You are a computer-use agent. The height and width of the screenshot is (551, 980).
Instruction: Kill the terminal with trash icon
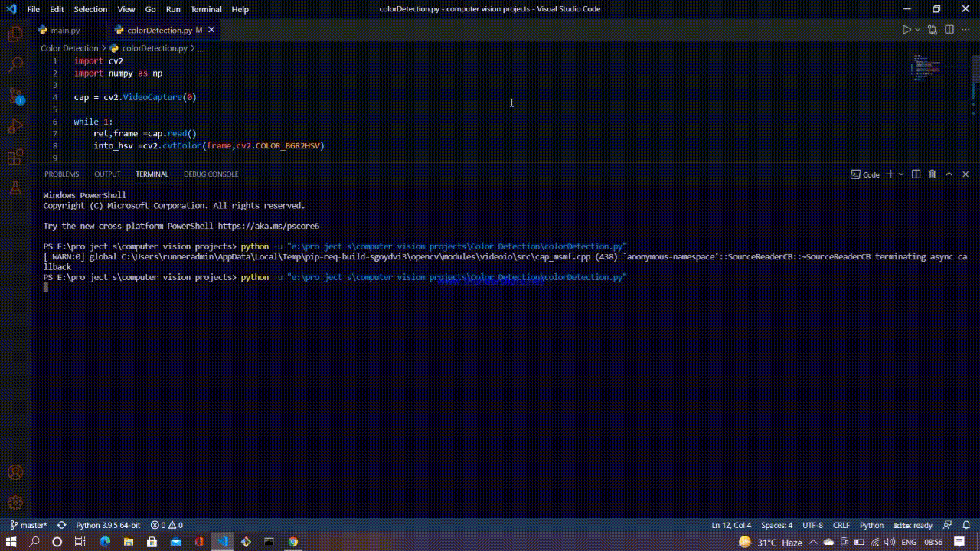tap(932, 174)
